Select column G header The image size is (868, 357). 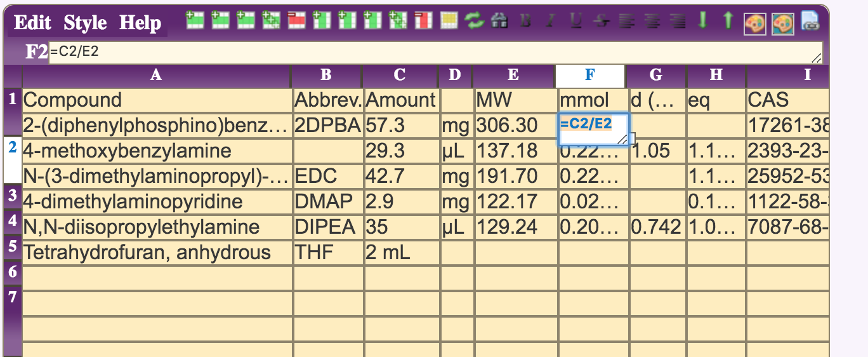click(656, 76)
